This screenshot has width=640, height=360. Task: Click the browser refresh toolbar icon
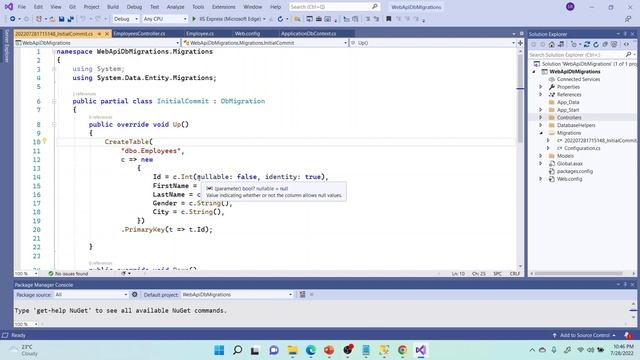(280, 19)
